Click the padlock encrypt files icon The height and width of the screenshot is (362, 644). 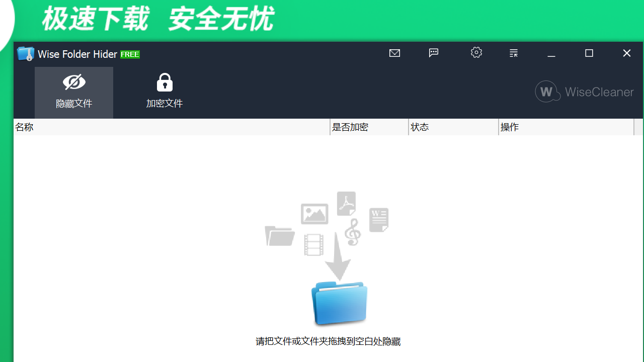[165, 81]
